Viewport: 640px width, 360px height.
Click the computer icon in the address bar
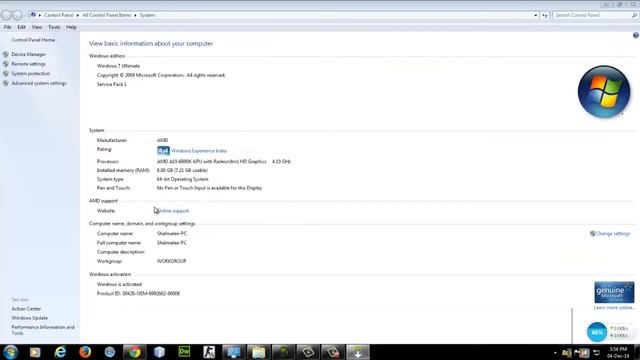click(32, 15)
